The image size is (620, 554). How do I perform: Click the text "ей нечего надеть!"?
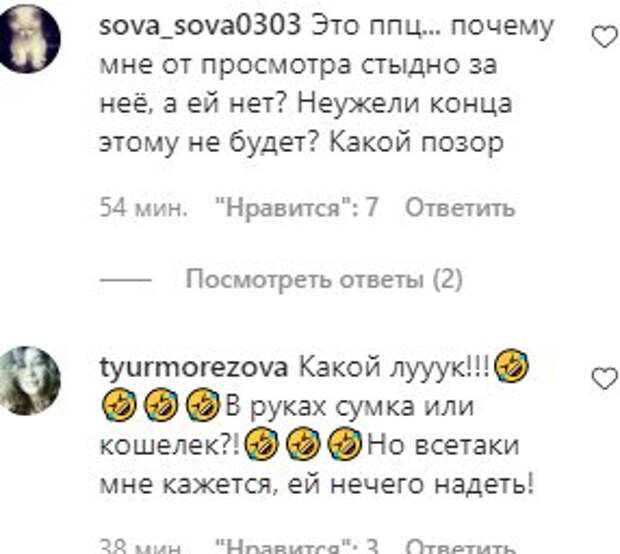[x=410, y=485]
